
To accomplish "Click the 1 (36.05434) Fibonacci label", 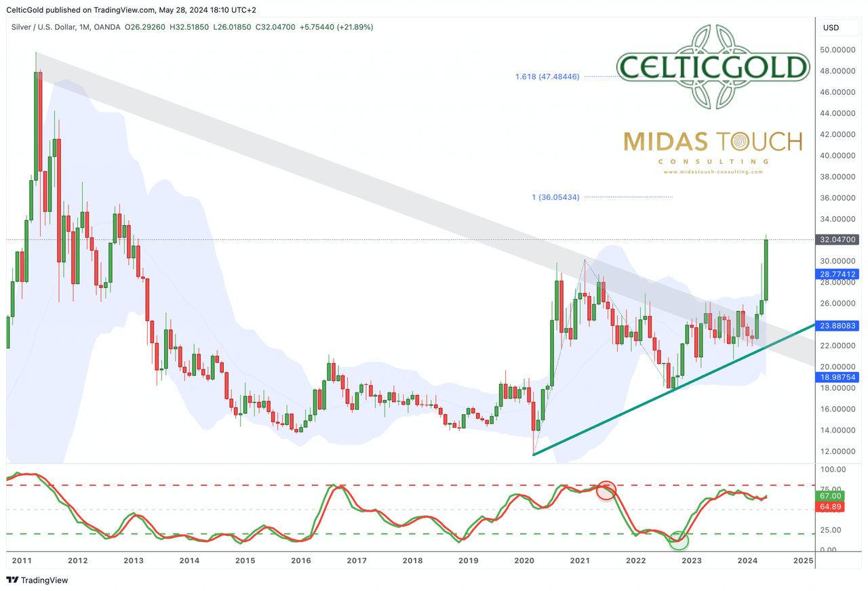I will click(555, 197).
